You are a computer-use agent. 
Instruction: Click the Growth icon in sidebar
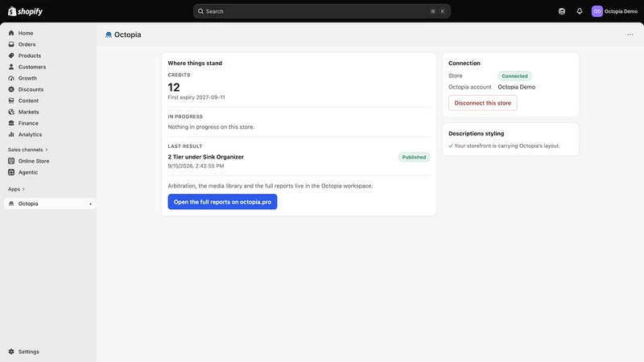click(x=11, y=78)
